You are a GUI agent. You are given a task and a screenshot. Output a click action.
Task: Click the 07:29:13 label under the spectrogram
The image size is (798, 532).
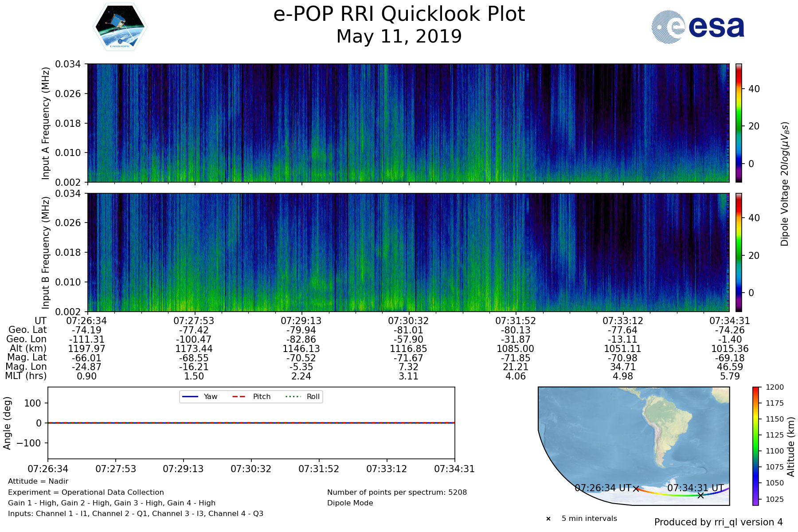tap(301, 321)
